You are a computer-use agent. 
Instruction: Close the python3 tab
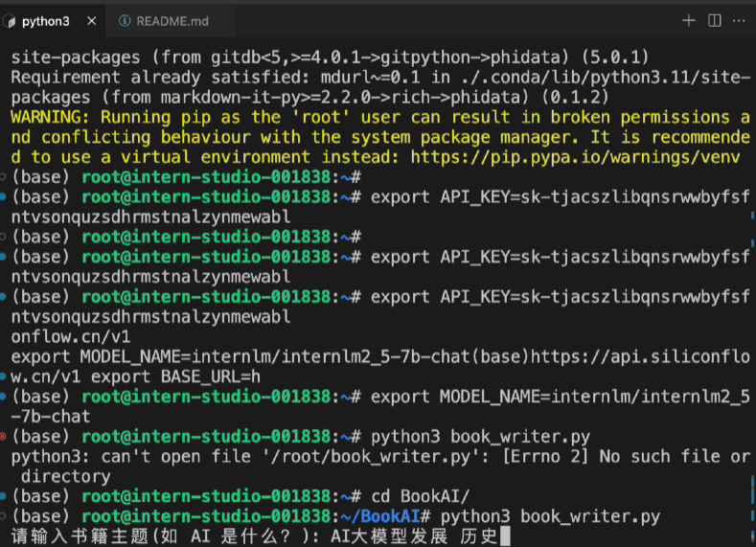click(x=92, y=21)
